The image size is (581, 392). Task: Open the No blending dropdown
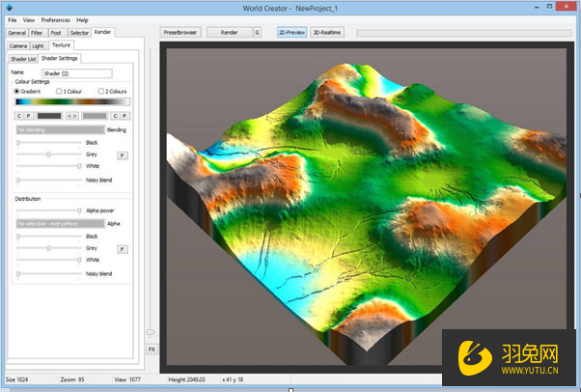(60, 129)
